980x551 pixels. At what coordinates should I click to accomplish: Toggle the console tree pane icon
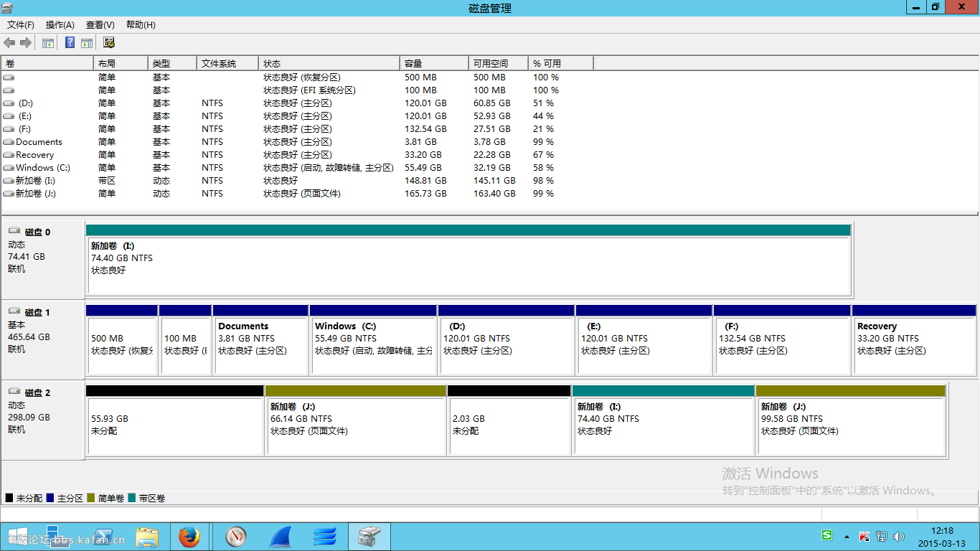tap(48, 43)
